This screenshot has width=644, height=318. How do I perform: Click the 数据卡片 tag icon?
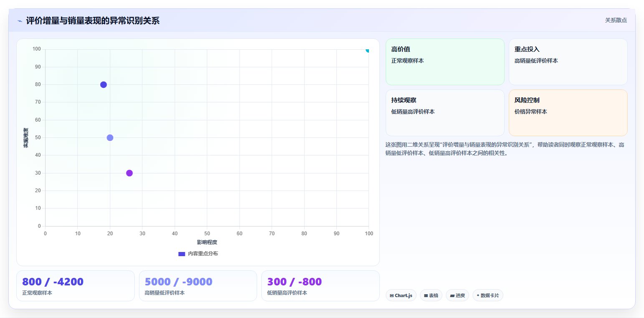[x=478, y=295]
